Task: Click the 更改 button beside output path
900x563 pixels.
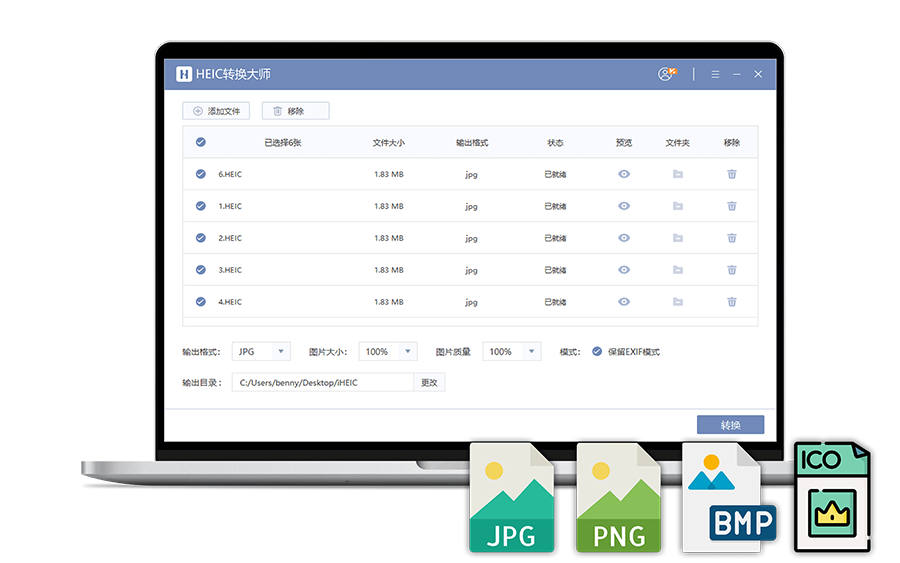Action: pyautogui.click(x=429, y=382)
